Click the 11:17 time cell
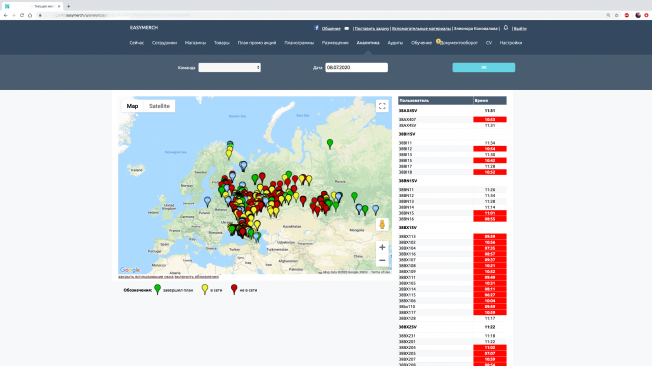This screenshot has height=366, width=652. (490, 318)
